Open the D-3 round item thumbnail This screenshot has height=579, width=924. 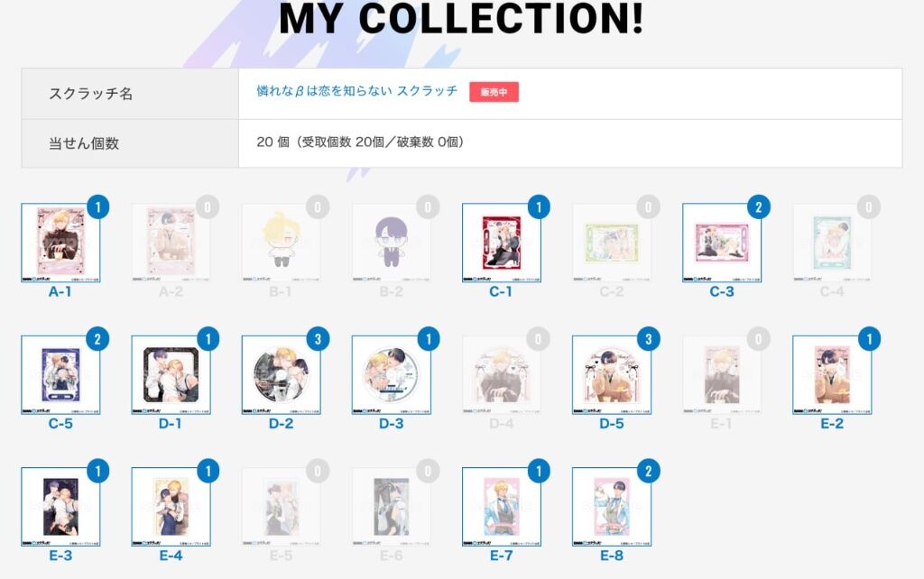392,374
